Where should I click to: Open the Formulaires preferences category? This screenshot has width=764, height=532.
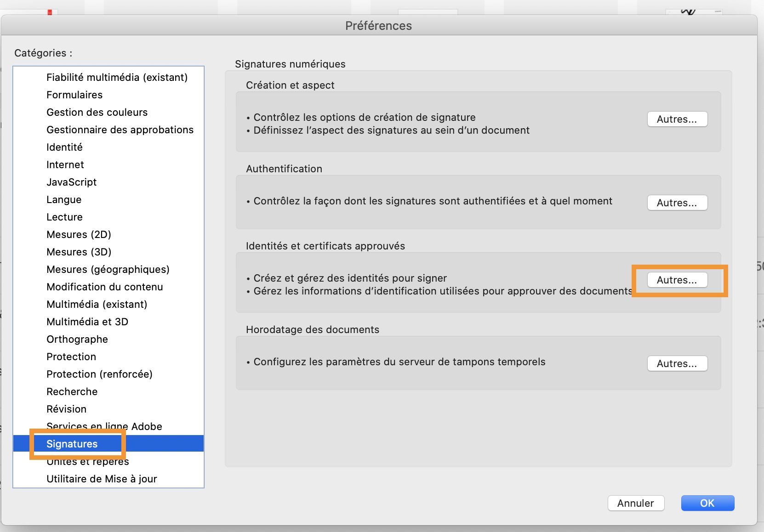pos(74,95)
